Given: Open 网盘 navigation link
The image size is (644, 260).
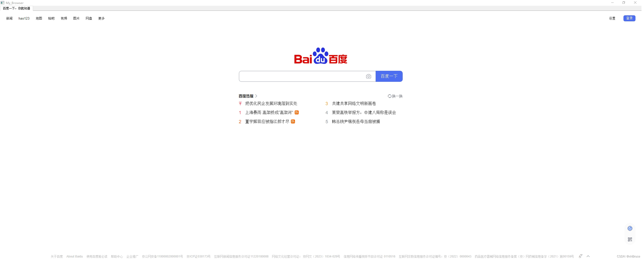Looking at the screenshot, I should (89, 19).
